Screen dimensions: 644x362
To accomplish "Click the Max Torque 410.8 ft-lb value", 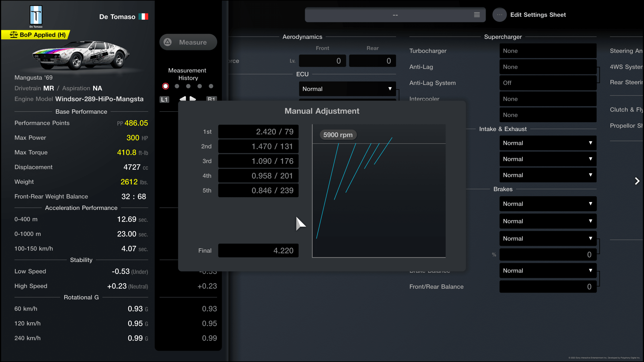I will [132, 152].
